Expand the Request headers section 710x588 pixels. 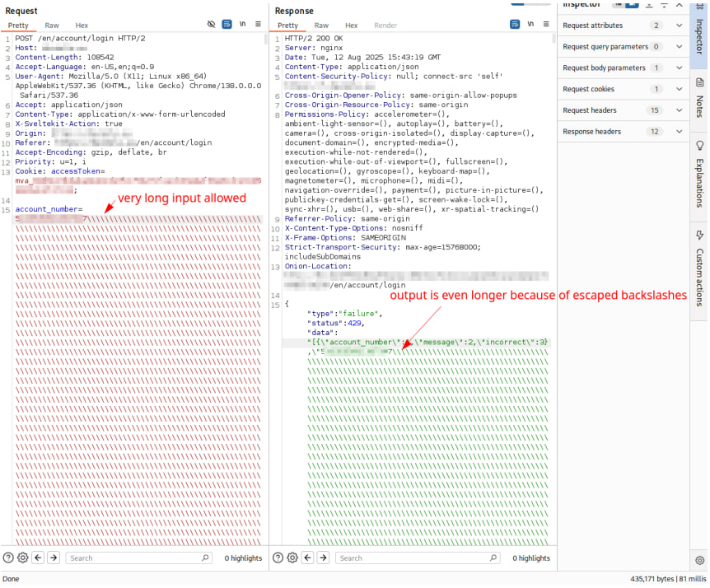[680, 110]
